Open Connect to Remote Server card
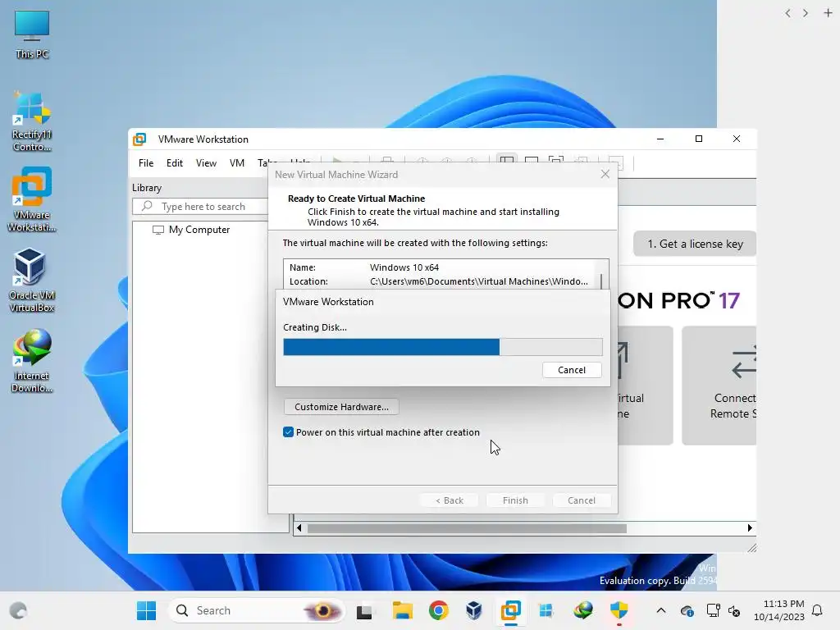 point(719,385)
